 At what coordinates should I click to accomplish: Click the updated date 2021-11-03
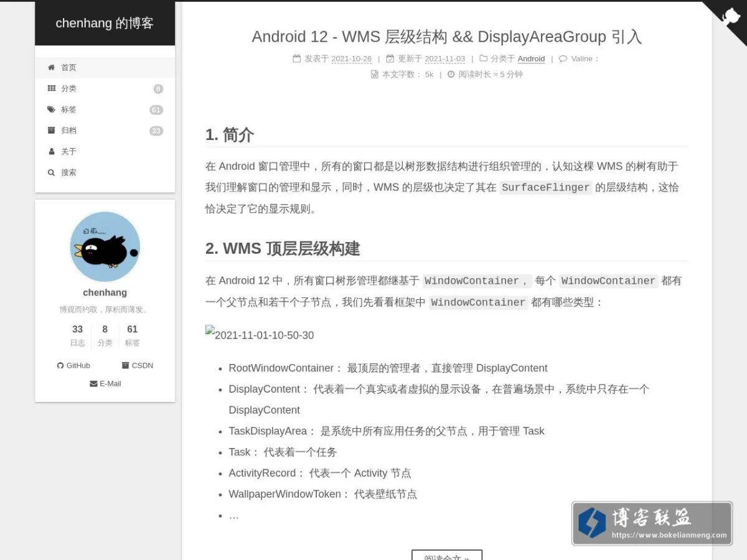(x=445, y=58)
